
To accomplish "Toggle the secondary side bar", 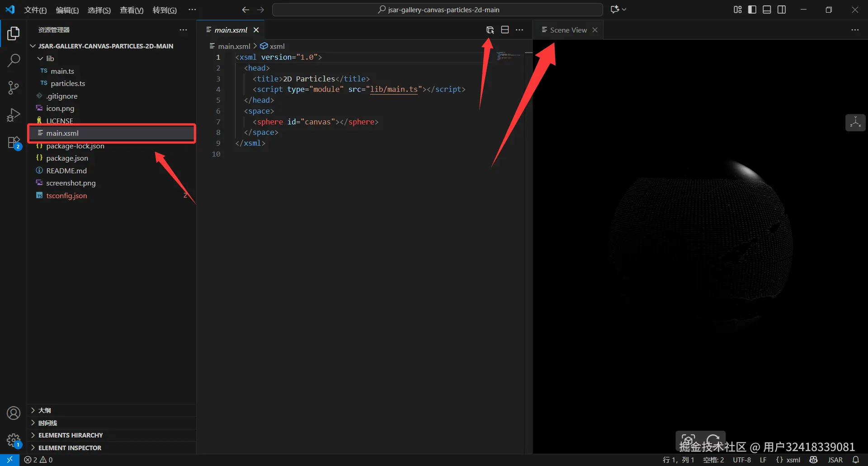I will 782,10.
